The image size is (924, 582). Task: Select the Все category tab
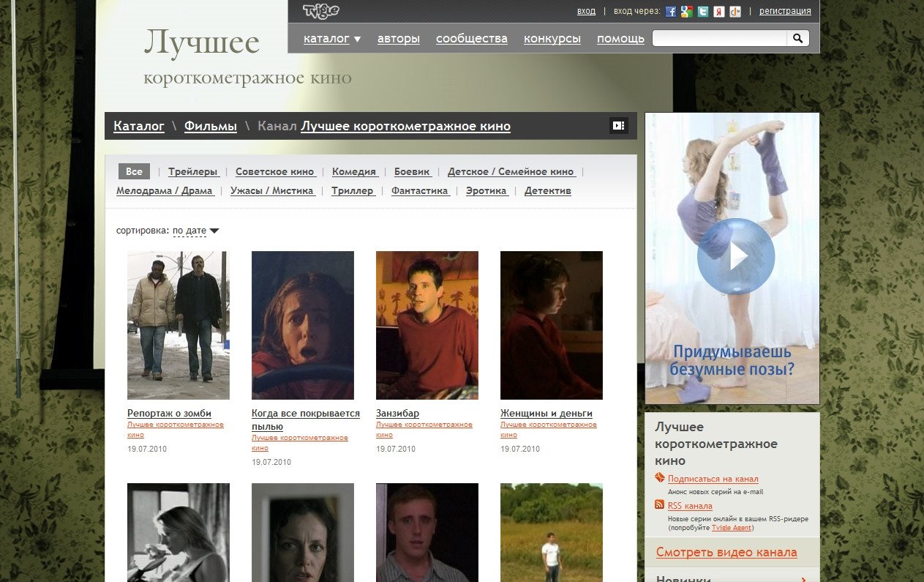[134, 171]
